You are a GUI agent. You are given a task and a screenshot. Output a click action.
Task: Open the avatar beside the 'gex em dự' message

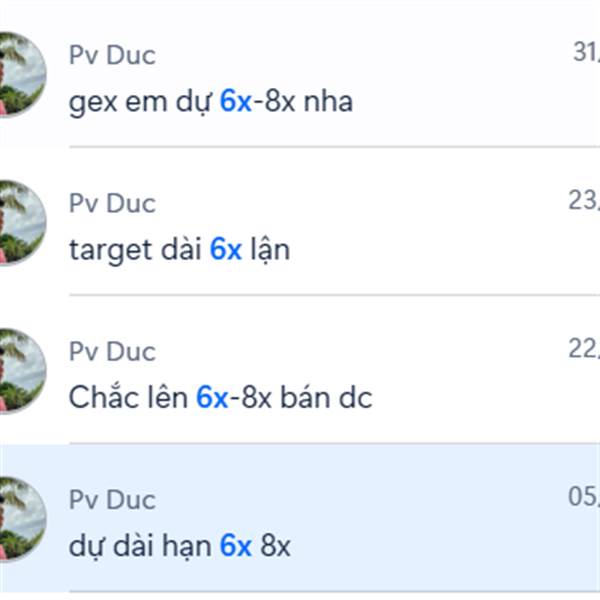coord(23,75)
